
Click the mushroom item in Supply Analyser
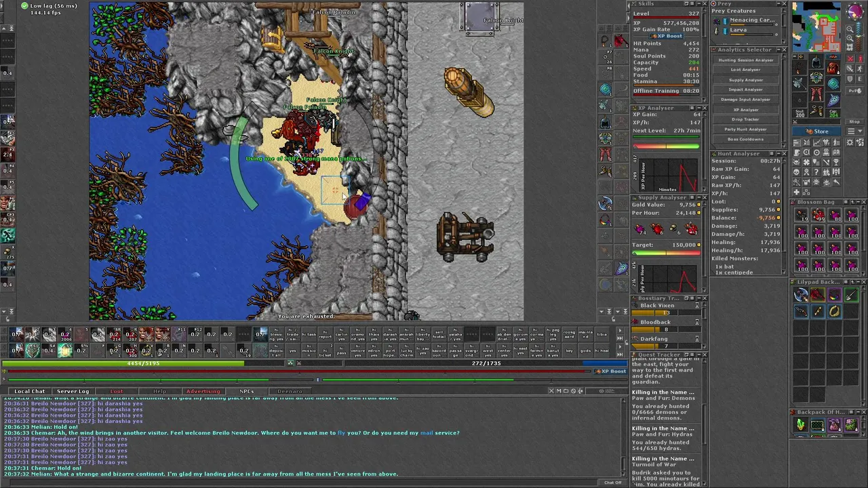point(673,228)
